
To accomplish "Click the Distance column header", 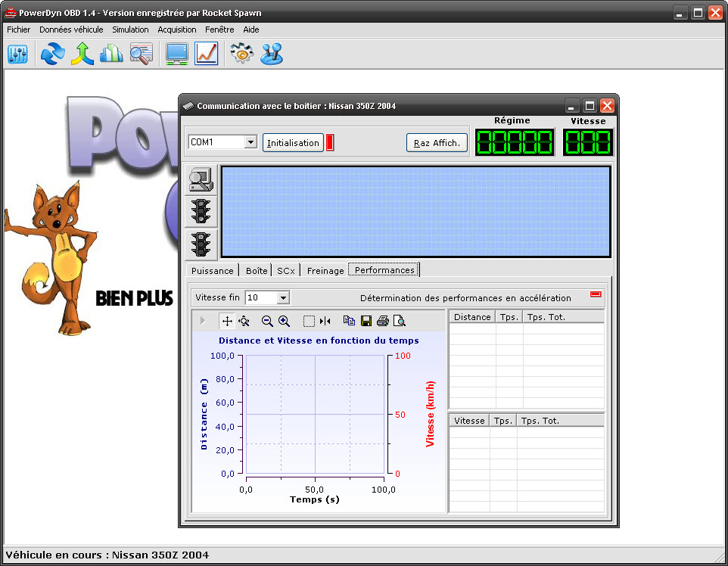I will tap(472, 317).
